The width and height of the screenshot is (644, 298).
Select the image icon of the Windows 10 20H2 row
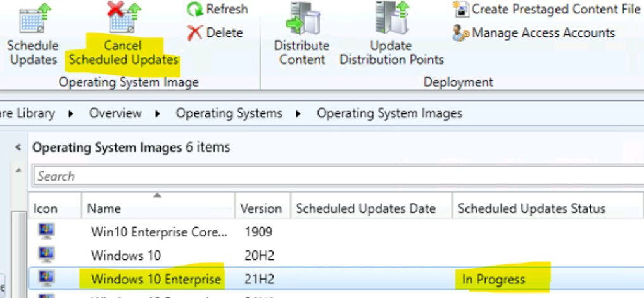pyautogui.click(x=46, y=256)
